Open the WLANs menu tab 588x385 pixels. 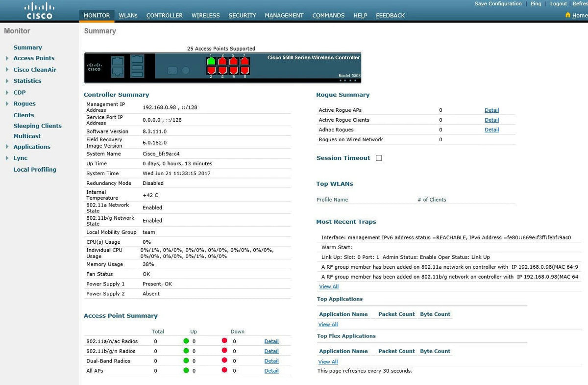pyautogui.click(x=128, y=15)
